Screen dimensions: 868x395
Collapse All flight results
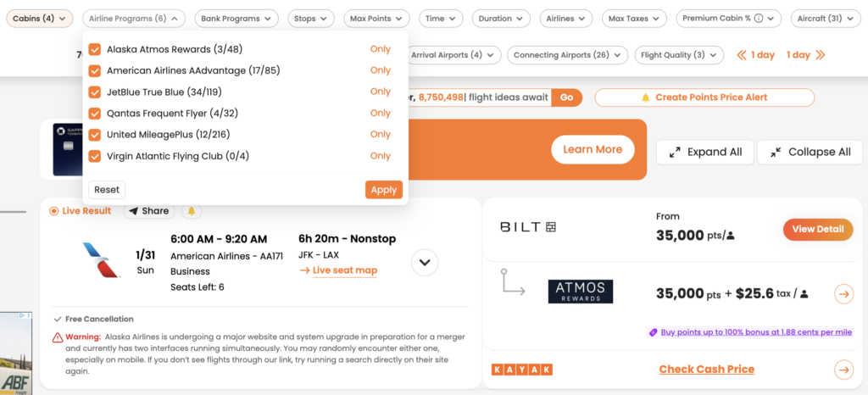click(x=810, y=152)
